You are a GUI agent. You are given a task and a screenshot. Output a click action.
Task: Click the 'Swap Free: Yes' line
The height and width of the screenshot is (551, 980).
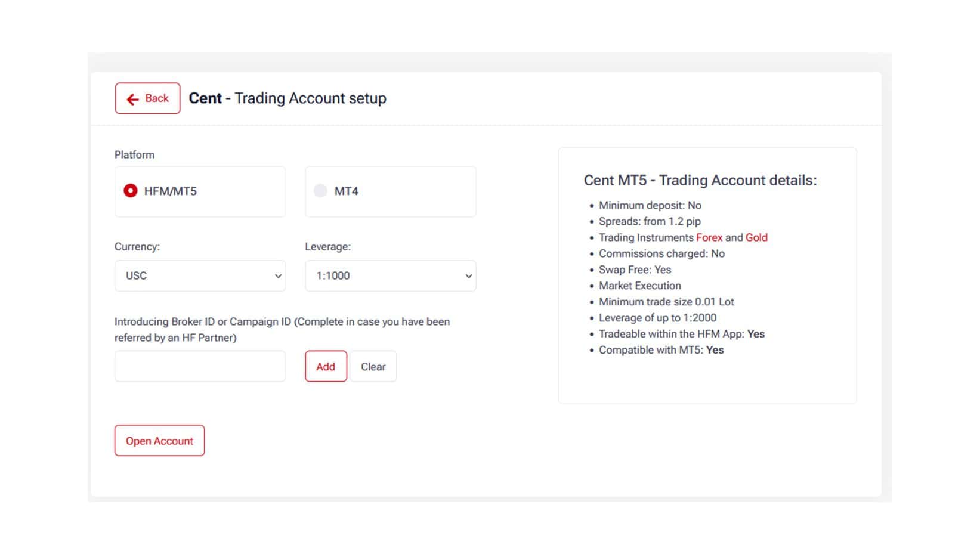(x=635, y=270)
